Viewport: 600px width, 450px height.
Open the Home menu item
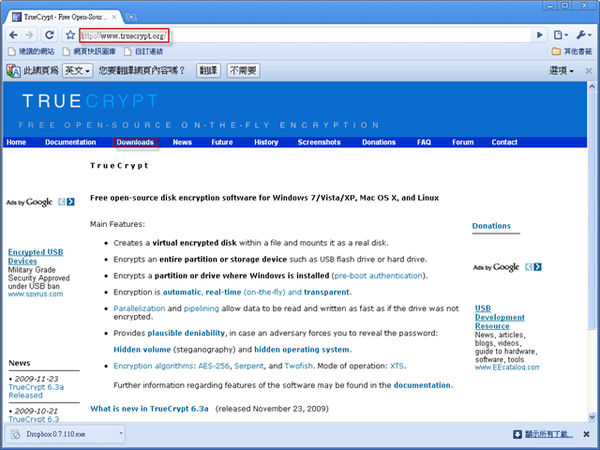16,142
